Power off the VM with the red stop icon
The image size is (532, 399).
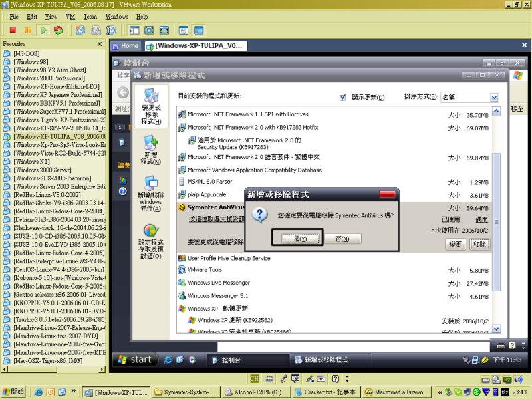pyautogui.click(x=13, y=30)
